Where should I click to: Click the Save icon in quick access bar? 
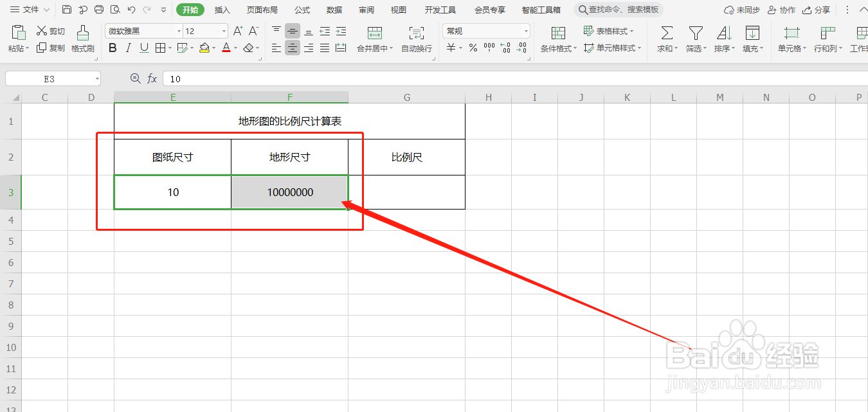point(67,10)
